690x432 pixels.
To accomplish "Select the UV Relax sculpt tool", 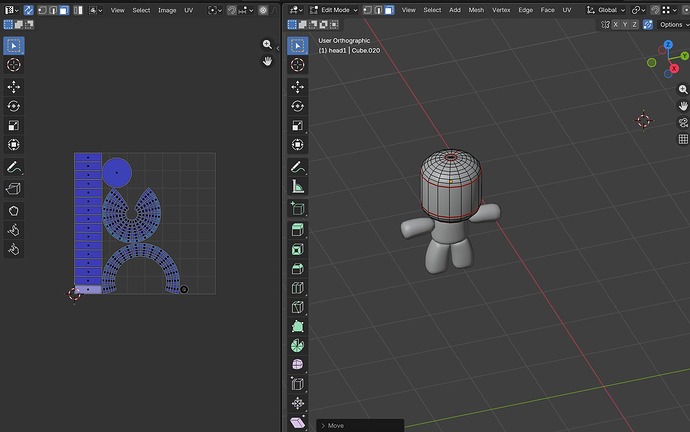I will pyautogui.click(x=14, y=230).
